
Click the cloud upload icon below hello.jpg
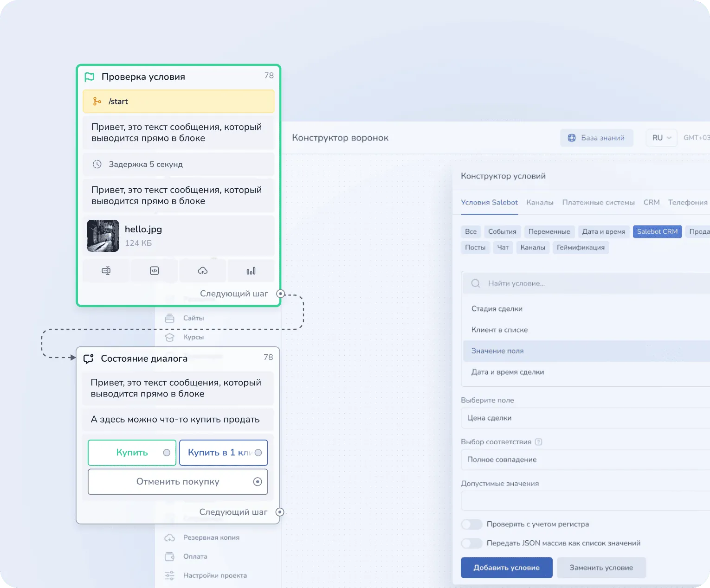tap(202, 270)
